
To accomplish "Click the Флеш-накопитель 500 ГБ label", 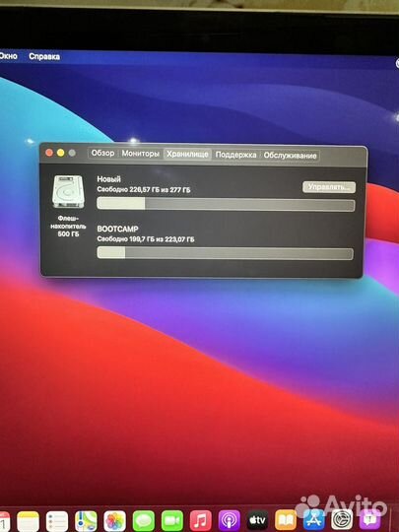I will click(68, 226).
